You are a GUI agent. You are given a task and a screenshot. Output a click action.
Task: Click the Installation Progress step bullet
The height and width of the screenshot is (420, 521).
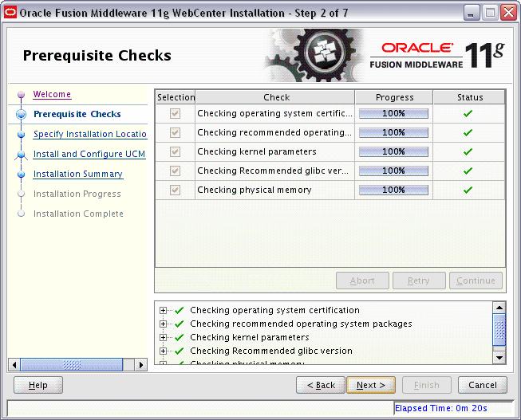coord(22,194)
